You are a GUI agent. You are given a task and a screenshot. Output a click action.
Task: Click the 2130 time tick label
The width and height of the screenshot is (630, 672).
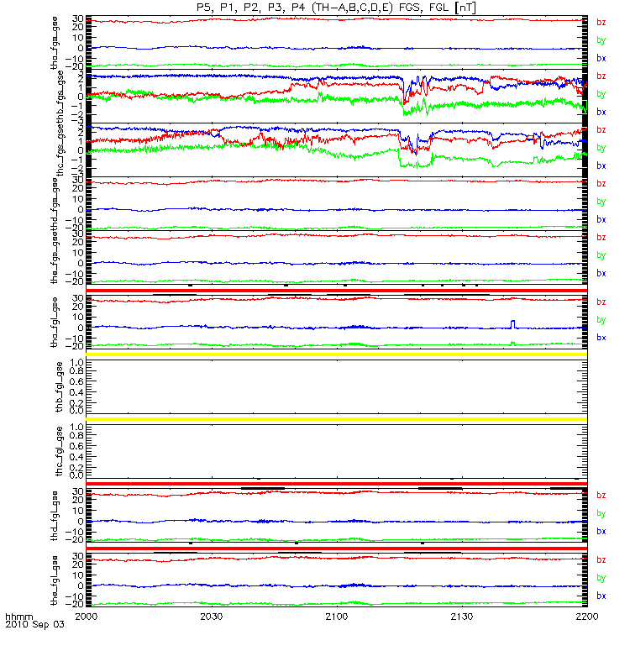[x=462, y=617]
